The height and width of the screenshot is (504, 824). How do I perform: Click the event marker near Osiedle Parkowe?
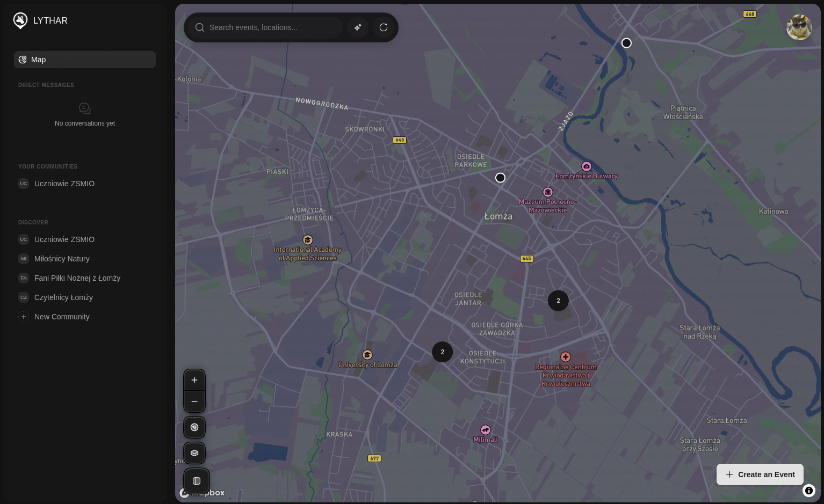(x=500, y=178)
